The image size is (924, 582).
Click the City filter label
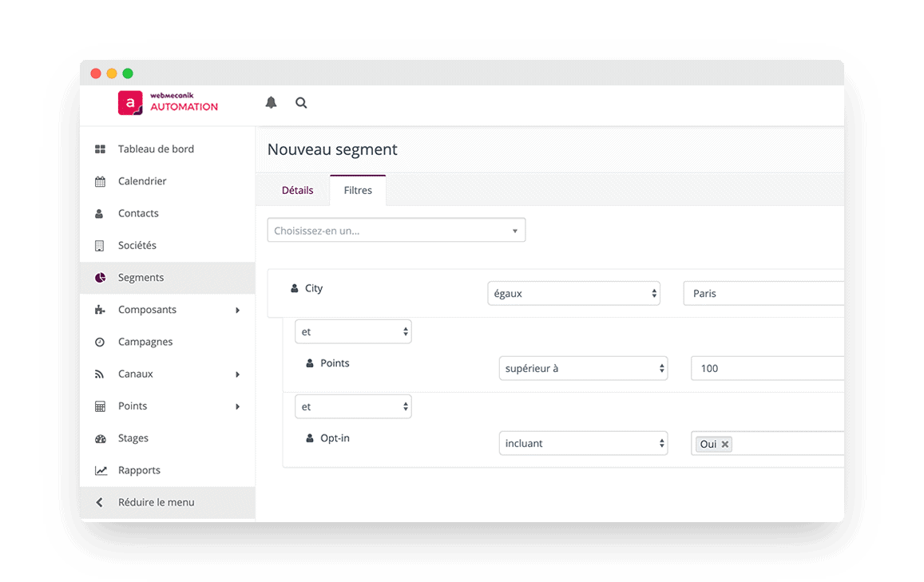tap(314, 288)
